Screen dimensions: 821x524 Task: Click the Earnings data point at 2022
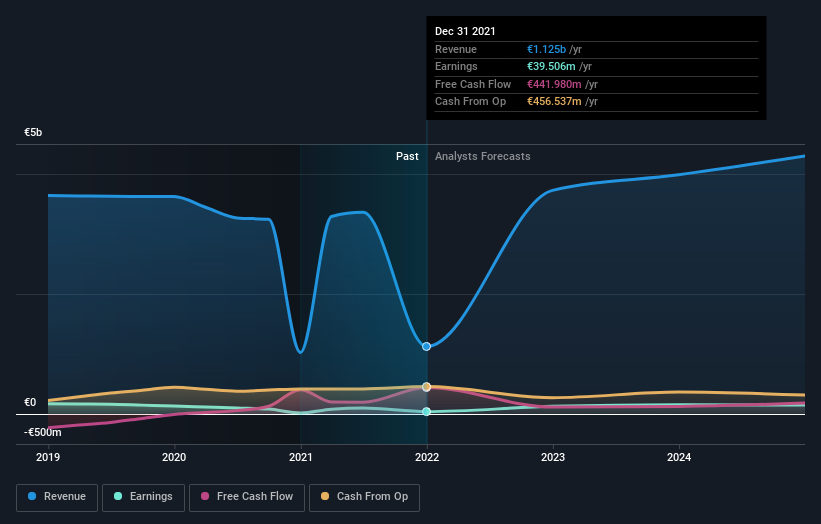point(427,411)
